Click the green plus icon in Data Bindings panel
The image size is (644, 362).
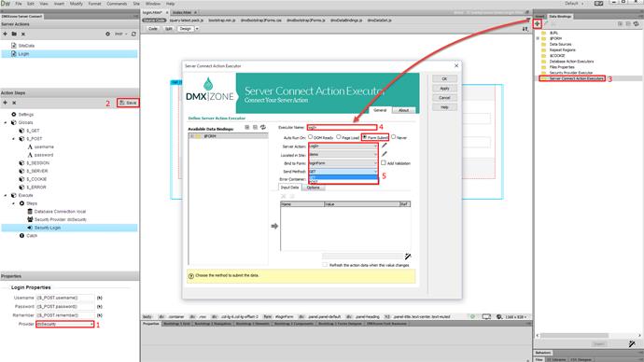coord(537,24)
